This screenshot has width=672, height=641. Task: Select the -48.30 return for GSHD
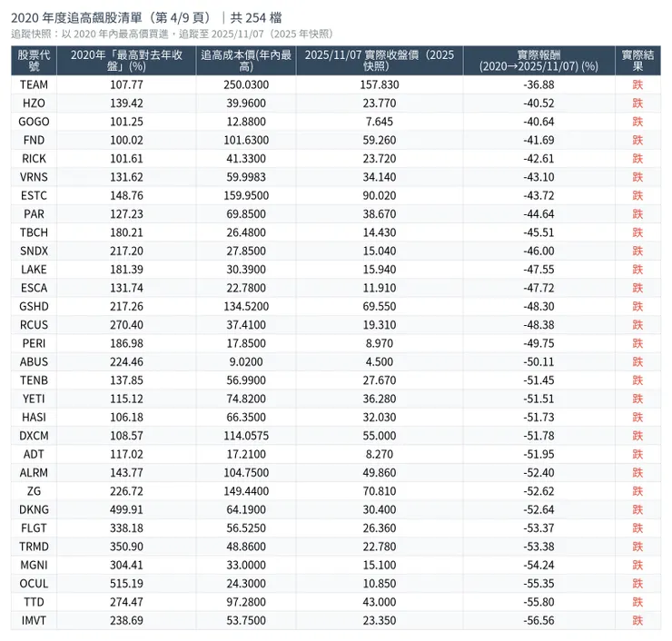pyautogui.click(x=539, y=306)
